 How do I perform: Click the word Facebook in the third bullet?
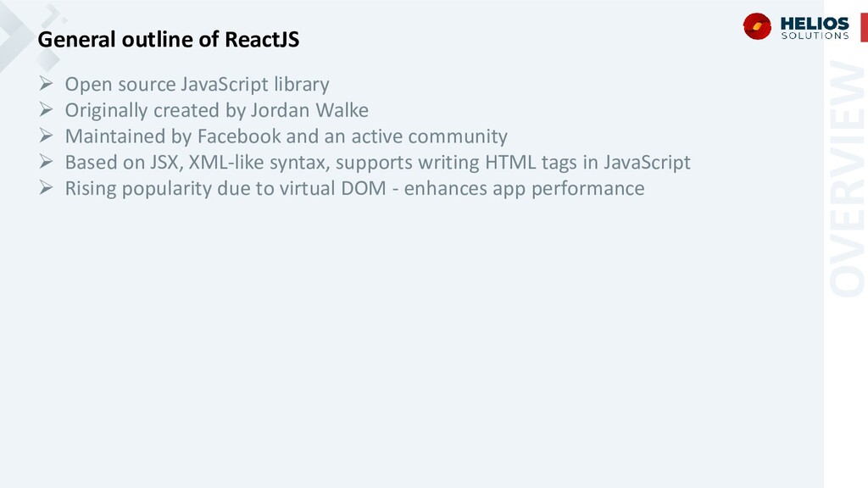239,136
